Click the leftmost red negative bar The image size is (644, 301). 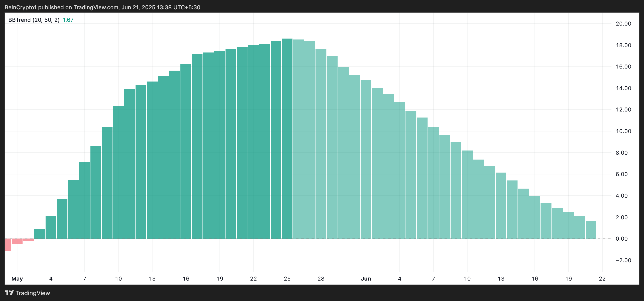click(8, 245)
